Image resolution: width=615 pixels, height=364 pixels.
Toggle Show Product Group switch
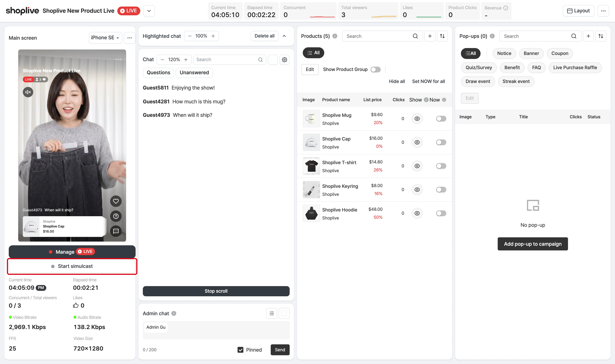[376, 69]
